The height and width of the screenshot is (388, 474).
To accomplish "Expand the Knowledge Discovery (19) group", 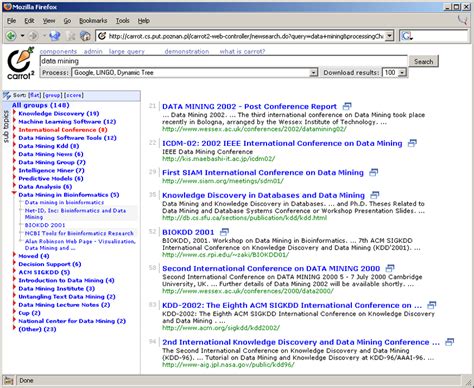I will pos(14,112).
